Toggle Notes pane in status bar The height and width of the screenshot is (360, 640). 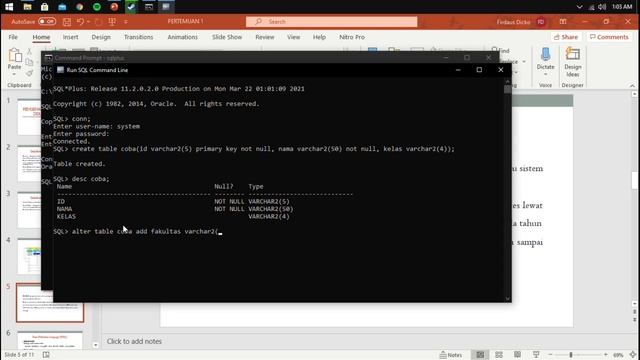451,355
